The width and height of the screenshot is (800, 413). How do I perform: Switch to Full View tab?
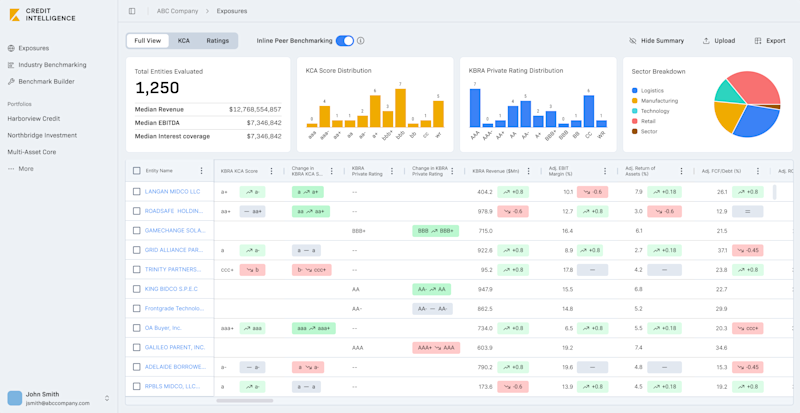[x=148, y=41]
